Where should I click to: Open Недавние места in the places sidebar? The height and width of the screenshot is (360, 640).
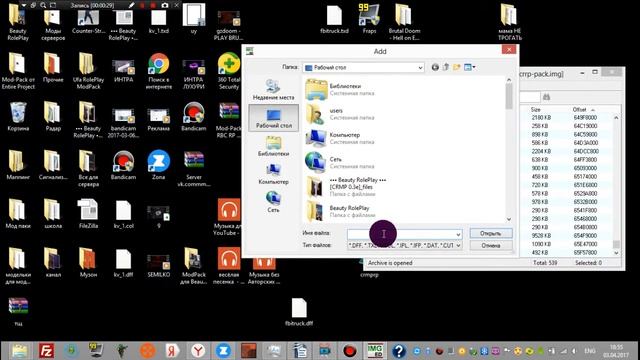coord(273,89)
